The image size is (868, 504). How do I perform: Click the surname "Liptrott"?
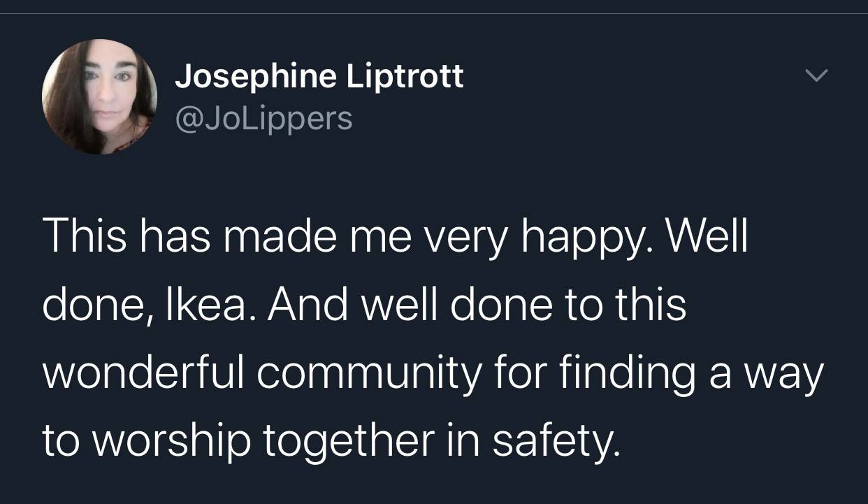click(x=405, y=75)
